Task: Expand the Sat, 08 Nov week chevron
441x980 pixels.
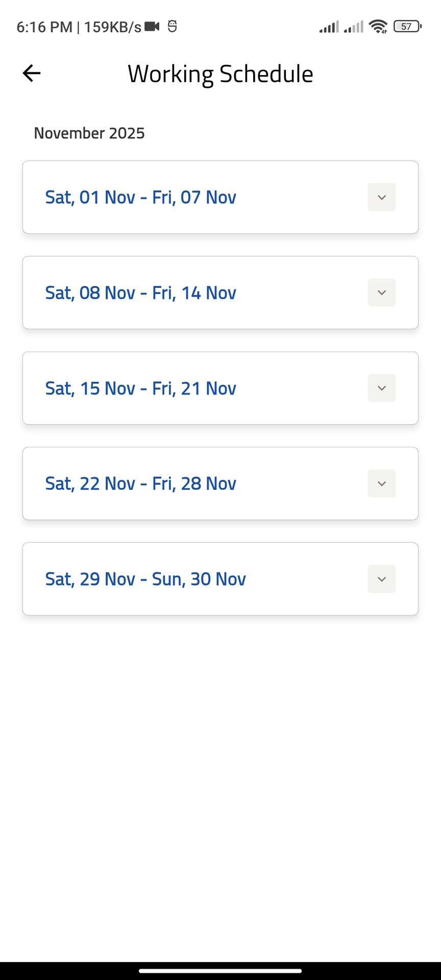Action: pos(381,292)
